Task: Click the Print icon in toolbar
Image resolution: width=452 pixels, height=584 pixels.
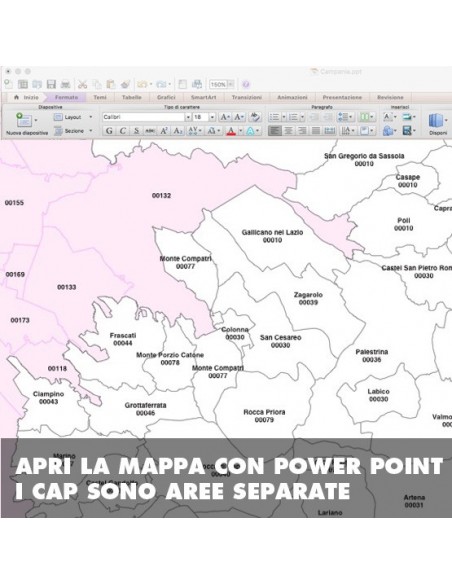Action: click(x=66, y=85)
